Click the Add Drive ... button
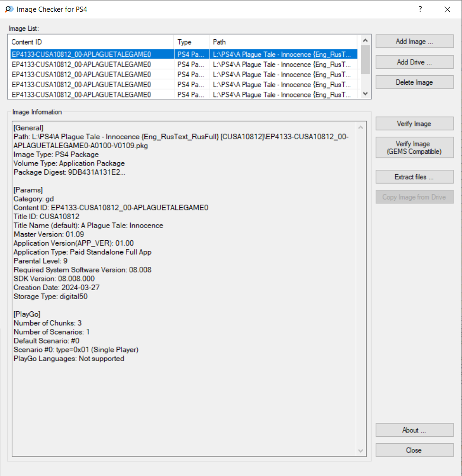462x476 pixels. pyautogui.click(x=414, y=62)
